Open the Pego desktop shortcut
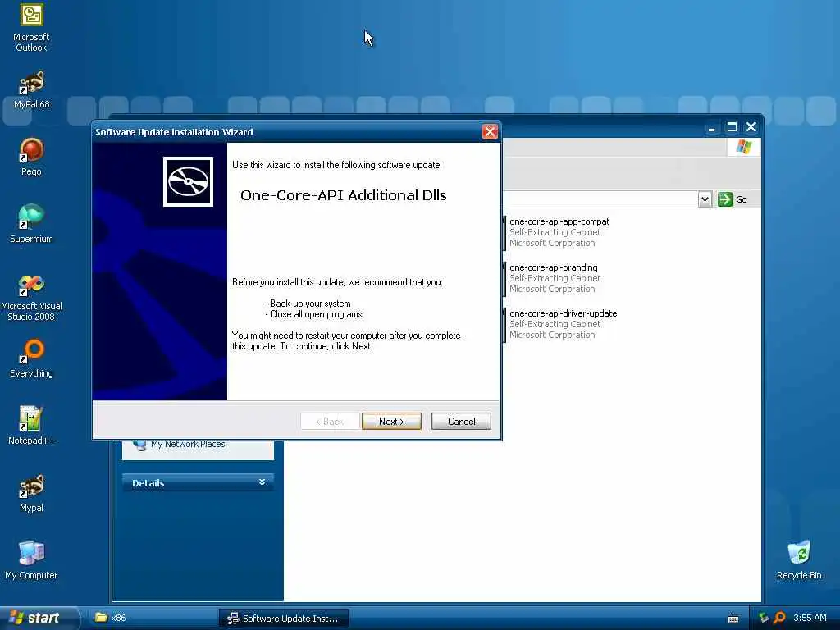The width and height of the screenshot is (840, 630). (31, 157)
